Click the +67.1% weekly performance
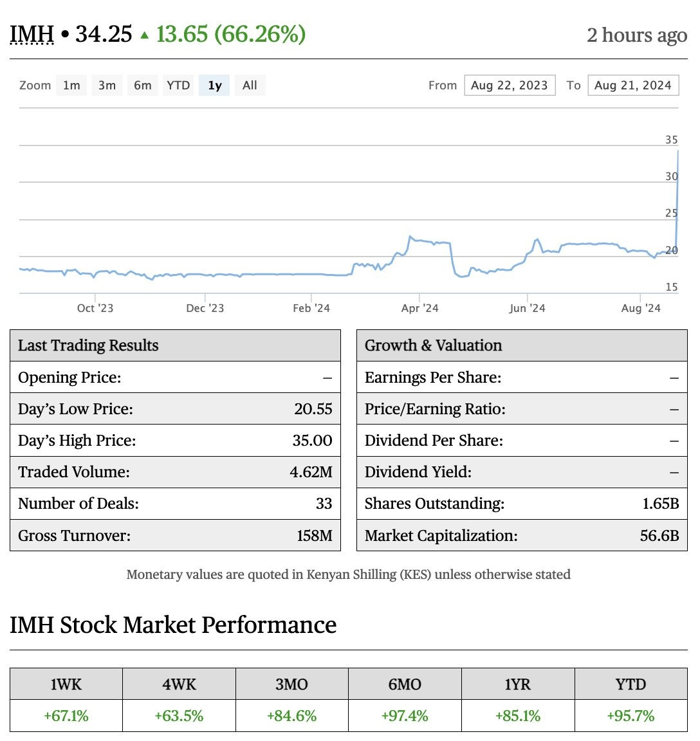 (66, 716)
